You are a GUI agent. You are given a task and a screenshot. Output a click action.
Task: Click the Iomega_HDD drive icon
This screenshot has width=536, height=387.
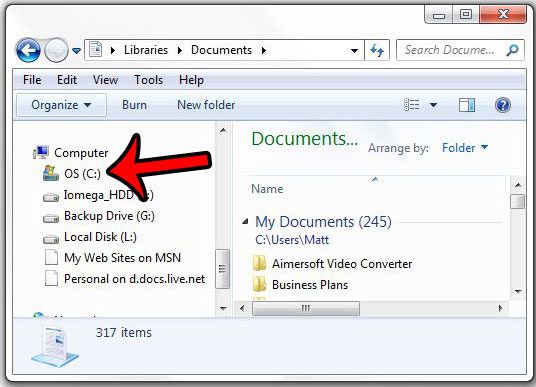(x=51, y=197)
